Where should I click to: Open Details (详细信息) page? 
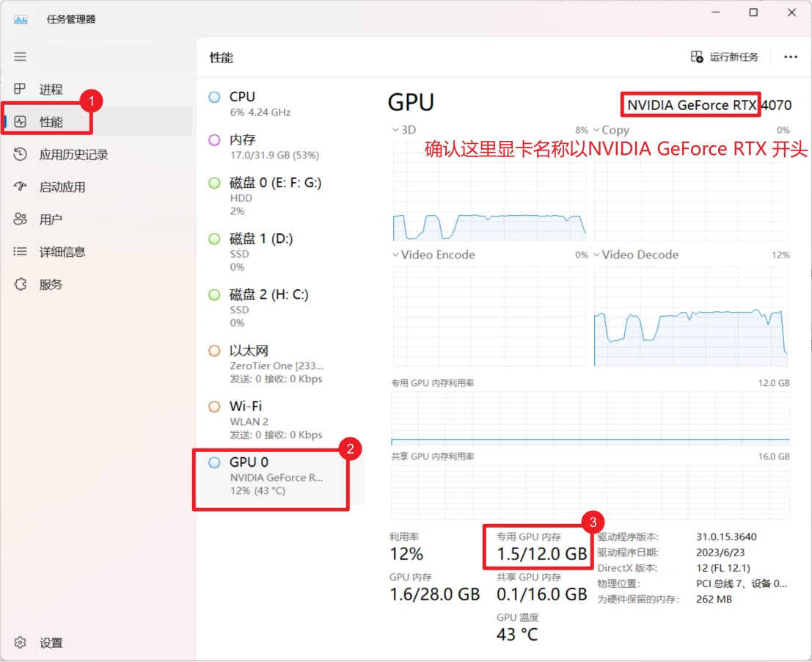(x=62, y=252)
